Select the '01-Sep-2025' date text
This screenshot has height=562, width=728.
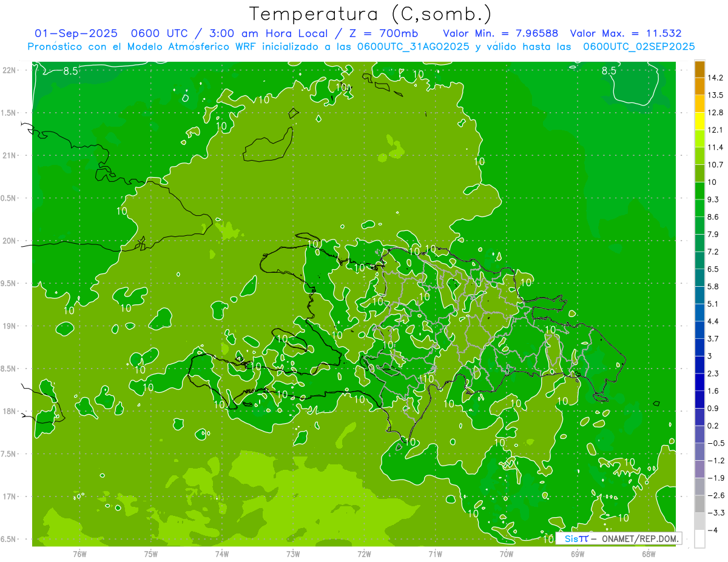[76, 33]
